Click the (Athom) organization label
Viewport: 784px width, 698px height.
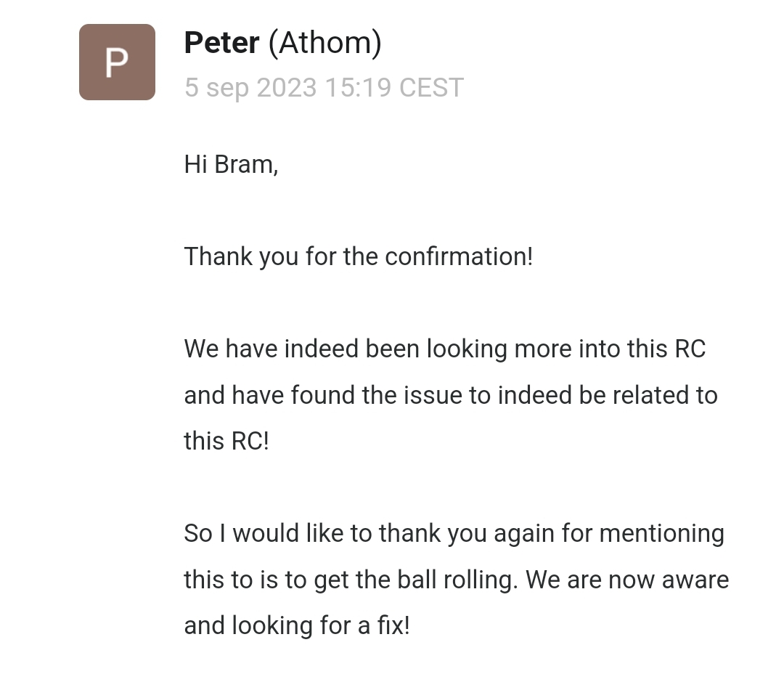324,43
